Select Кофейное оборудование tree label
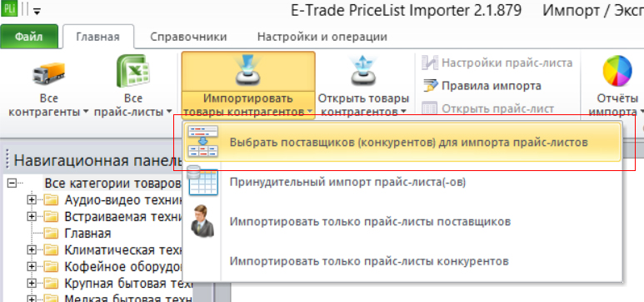The width and height of the screenshot is (644, 302). (x=122, y=267)
